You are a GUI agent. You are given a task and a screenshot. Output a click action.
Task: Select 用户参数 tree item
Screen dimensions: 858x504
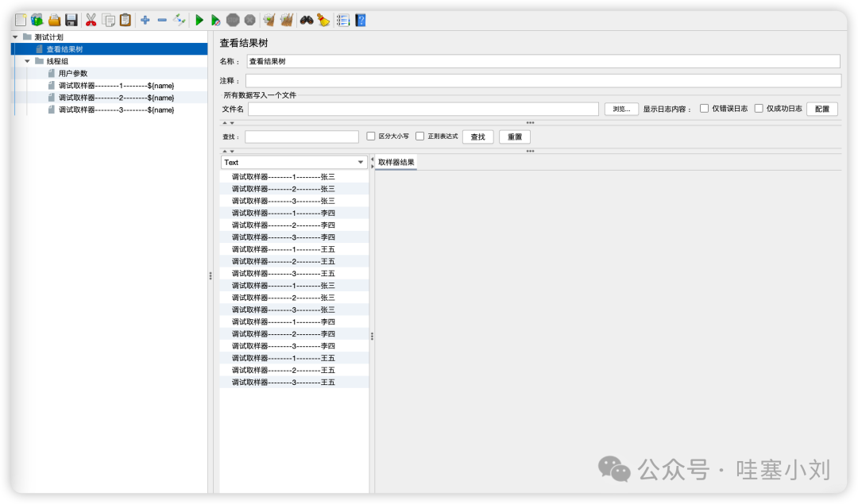pyautogui.click(x=73, y=73)
